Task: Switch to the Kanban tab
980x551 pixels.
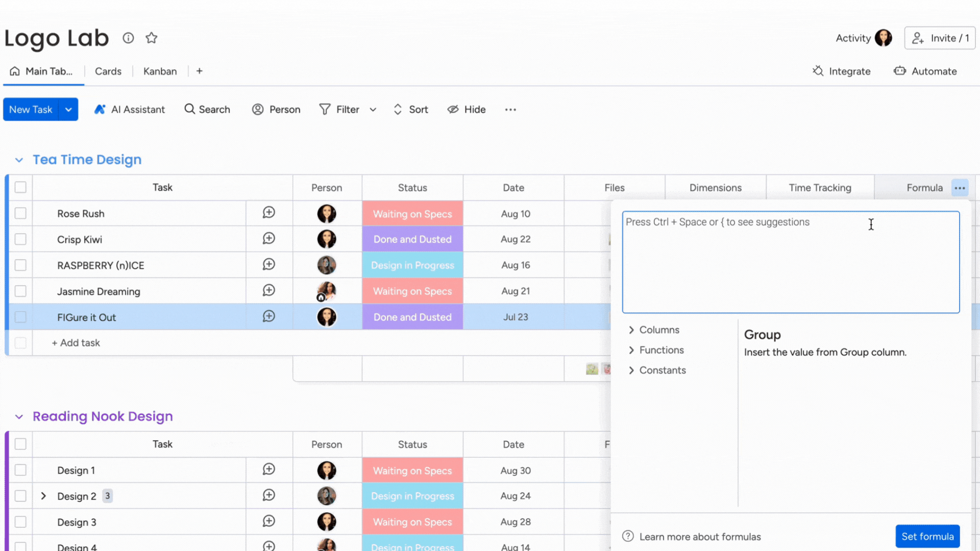Action: click(x=160, y=70)
